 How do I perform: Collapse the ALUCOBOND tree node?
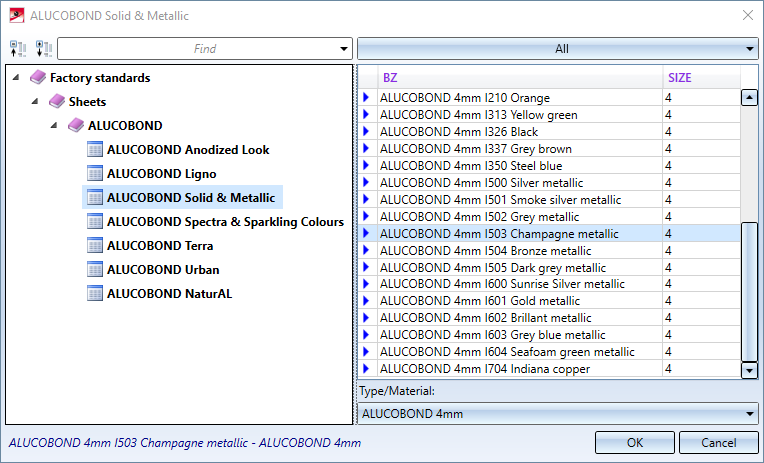(54, 125)
